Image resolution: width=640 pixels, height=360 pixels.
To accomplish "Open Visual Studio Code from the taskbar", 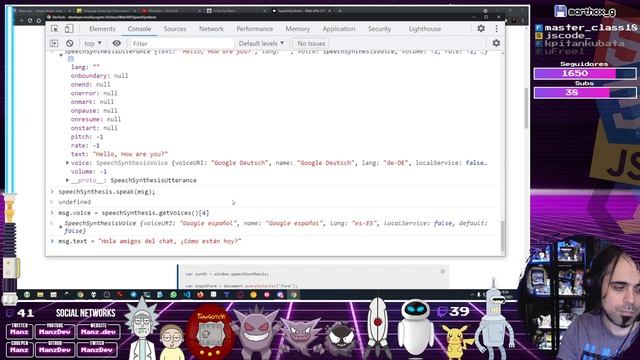I will click(187, 294).
